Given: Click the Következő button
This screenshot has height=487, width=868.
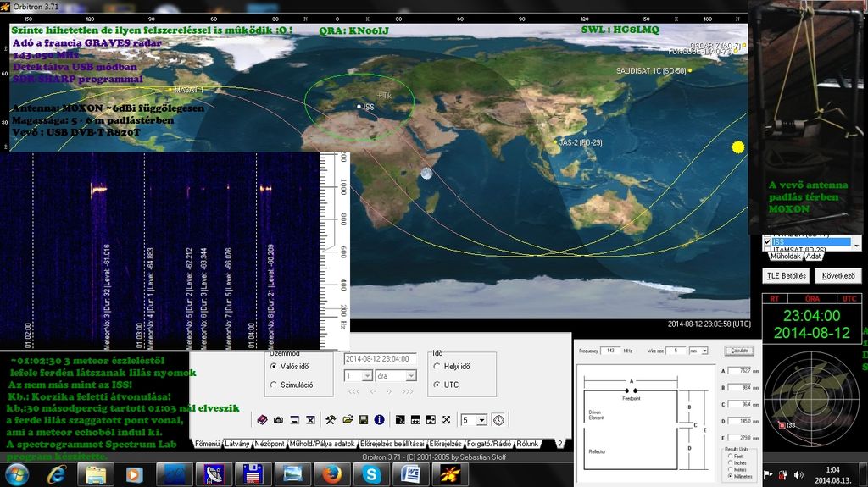Looking at the screenshot, I should coord(838,275).
